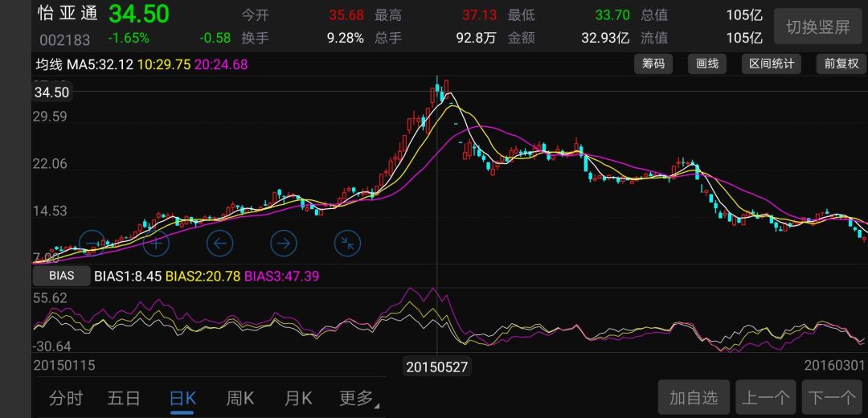Screen dimensions: 868x418
Task: Open 区间统计 range statistics
Action: pos(772,64)
